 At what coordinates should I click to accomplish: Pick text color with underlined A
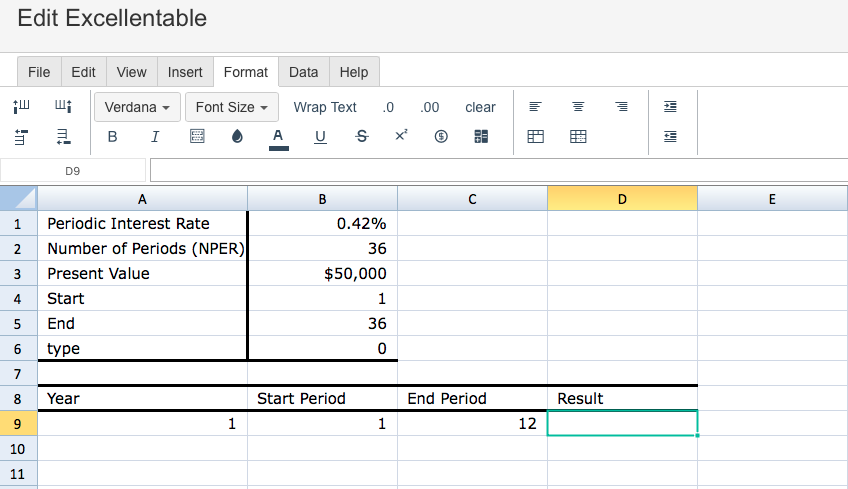tap(278, 137)
